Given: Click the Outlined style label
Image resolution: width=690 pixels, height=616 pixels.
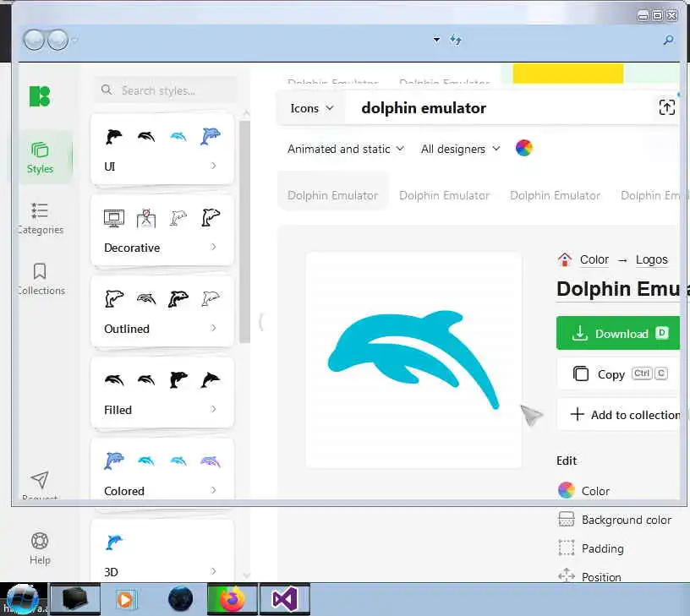Looking at the screenshot, I should 127,329.
